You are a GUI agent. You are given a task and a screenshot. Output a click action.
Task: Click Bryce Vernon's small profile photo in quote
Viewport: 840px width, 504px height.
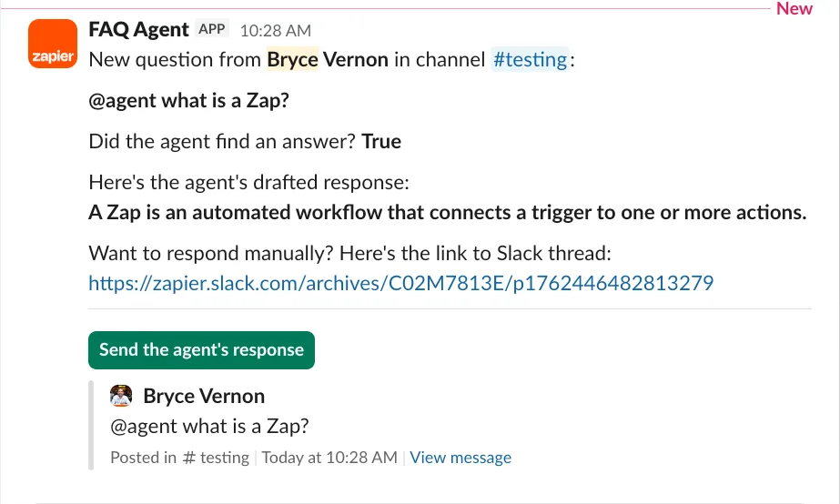tap(121, 396)
